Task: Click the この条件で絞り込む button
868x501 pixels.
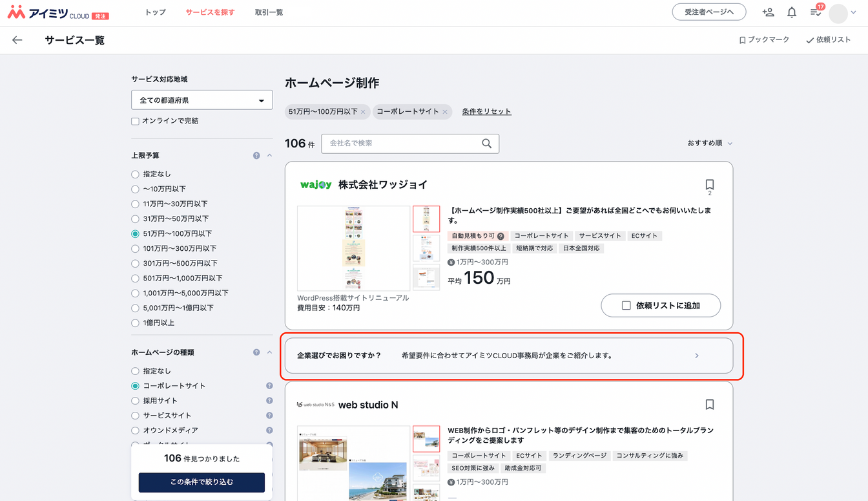Action: click(x=201, y=482)
